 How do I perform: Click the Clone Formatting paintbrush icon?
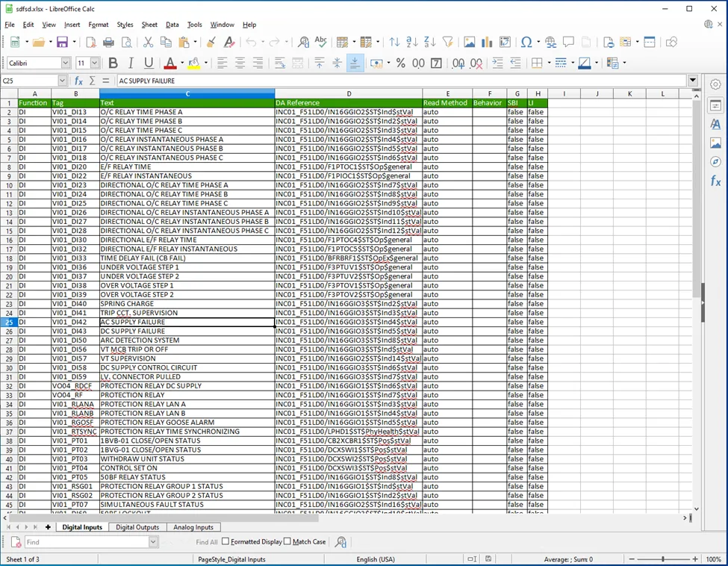coord(211,43)
